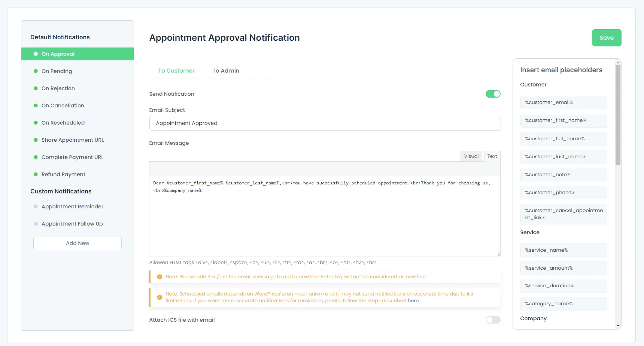Insert the %customer_phone% placeholder
This screenshot has width=644, height=346.
click(x=563, y=193)
